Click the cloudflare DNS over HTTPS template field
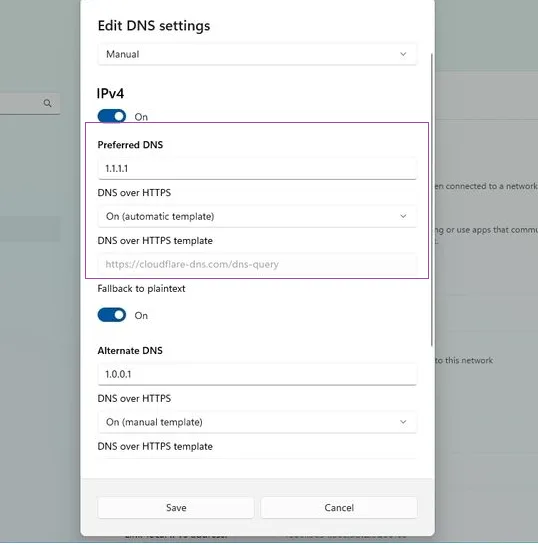Viewport: 538px width, 545px height. tap(257, 265)
